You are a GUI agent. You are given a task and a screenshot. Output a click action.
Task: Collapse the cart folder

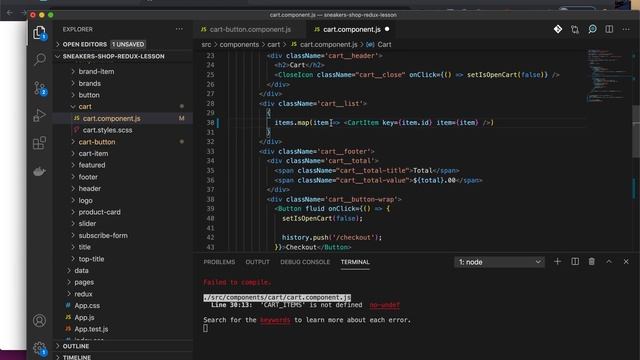[x=85, y=107]
